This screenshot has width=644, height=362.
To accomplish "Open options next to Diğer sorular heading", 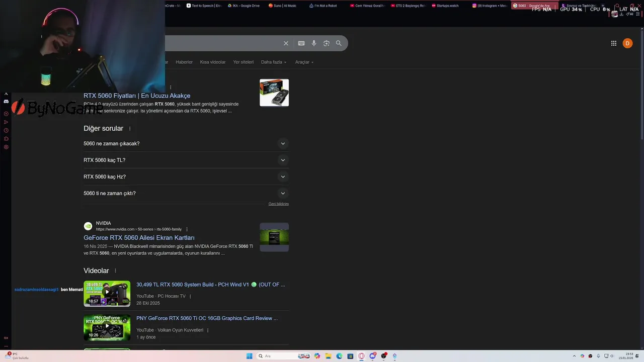I will [x=130, y=129].
